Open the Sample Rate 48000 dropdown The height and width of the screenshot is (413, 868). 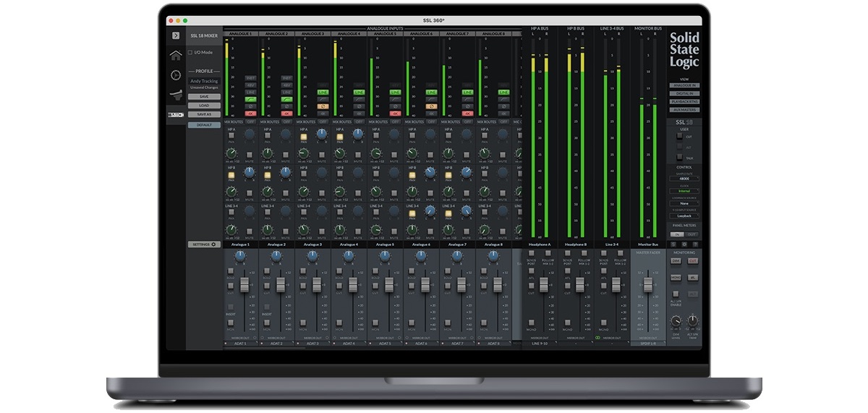[684, 179]
